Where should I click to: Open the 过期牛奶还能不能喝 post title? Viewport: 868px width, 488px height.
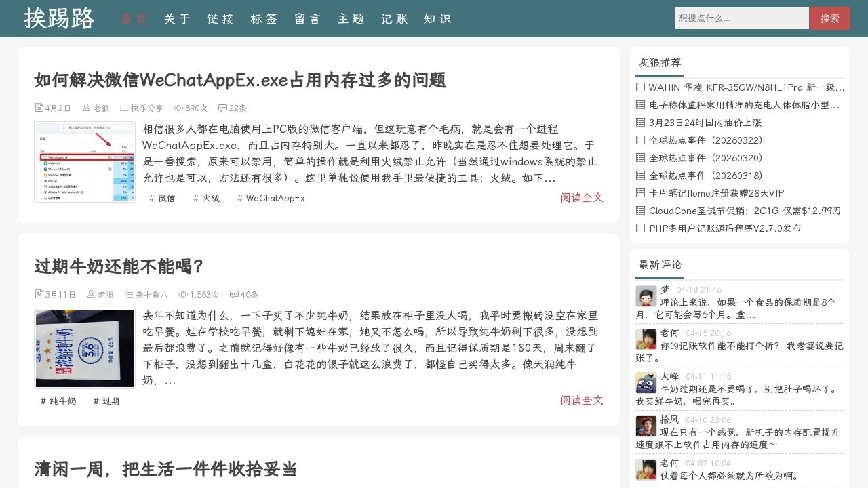(119, 266)
